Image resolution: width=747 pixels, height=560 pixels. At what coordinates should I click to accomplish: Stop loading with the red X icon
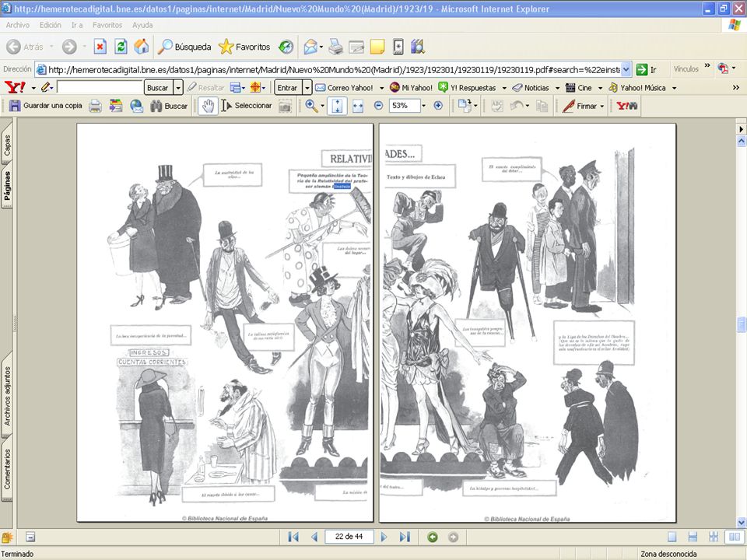[x=100, y=47]
